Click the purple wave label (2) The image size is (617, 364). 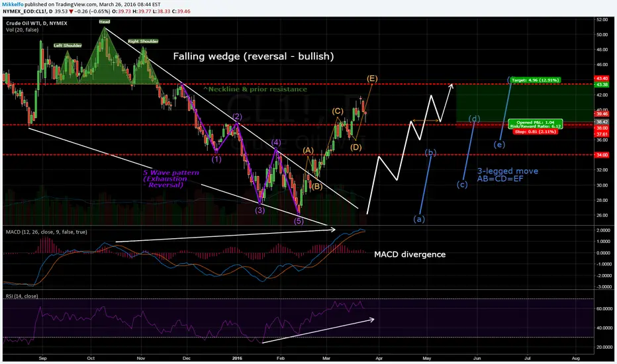pyautogui.click(x=237, y=116)
